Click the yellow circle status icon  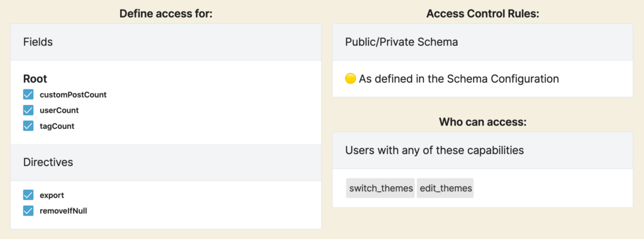coord(350,79)
